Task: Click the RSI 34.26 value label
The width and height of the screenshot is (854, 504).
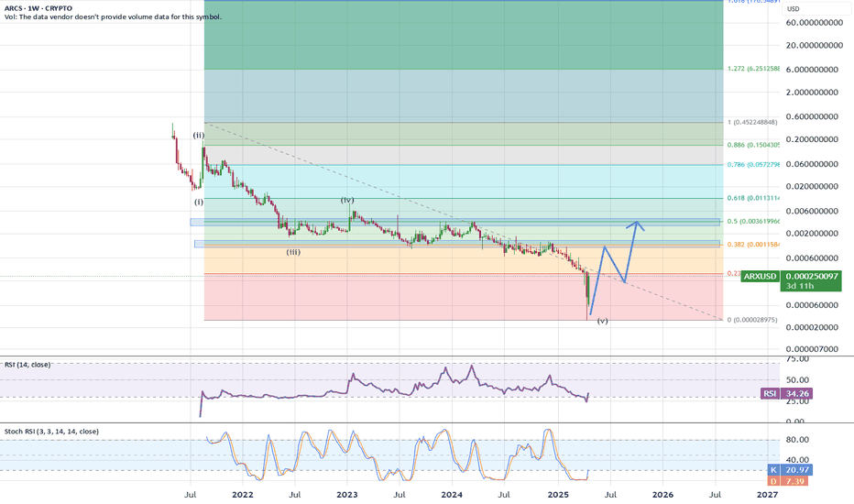Action: (786, 393)
